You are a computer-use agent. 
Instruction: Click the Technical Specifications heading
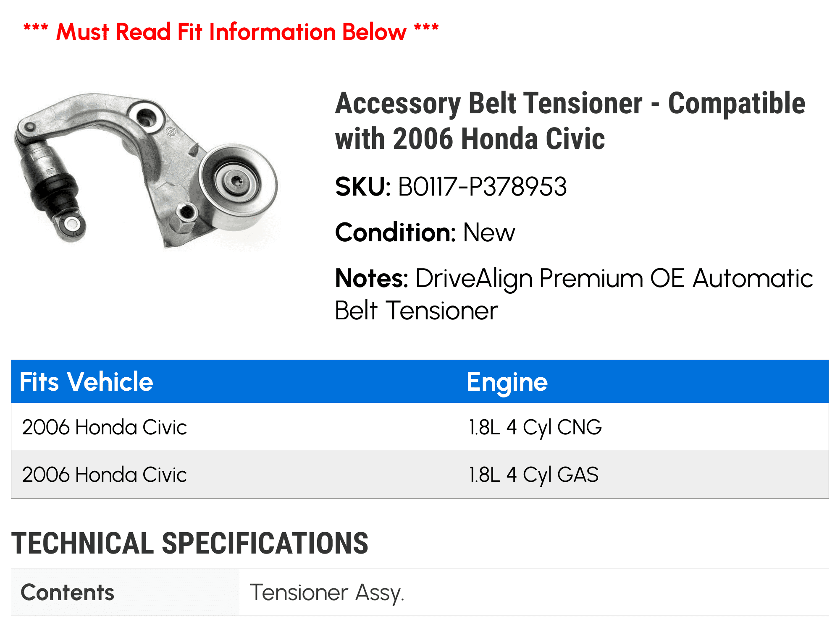pyautogui.click(x=190, y=543)
